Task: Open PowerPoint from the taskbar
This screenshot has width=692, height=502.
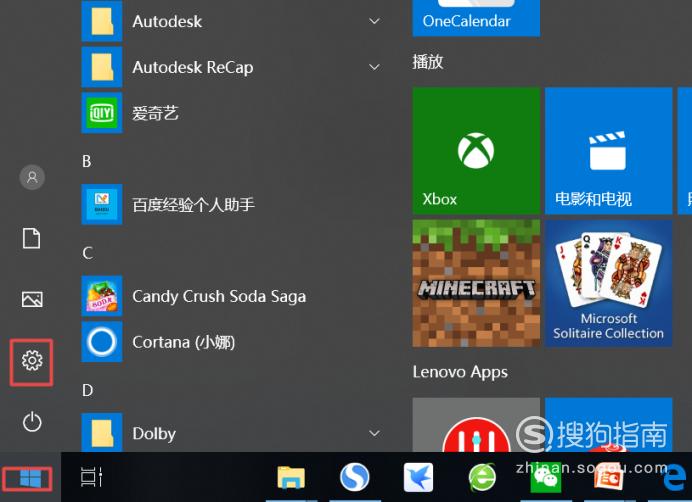Action: click(x=609, y=479)
